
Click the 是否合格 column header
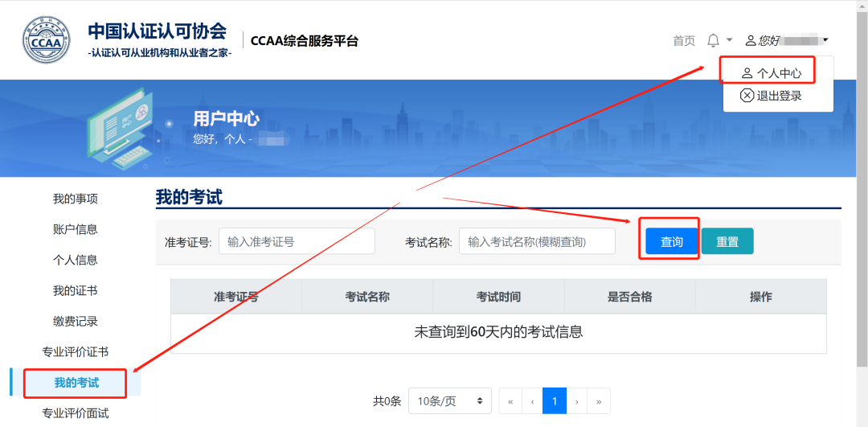pos(630,297)
